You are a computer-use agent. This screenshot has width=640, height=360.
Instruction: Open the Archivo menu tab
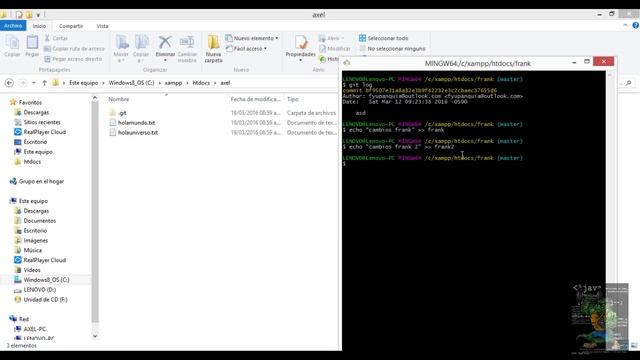(13, 26)
